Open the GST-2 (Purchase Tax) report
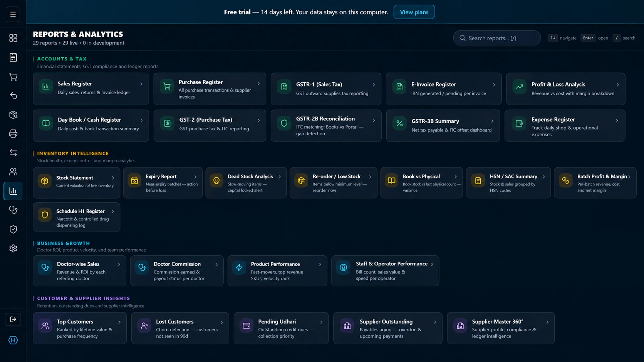Viewport: 644px width, 362px height. click(210, 125)
